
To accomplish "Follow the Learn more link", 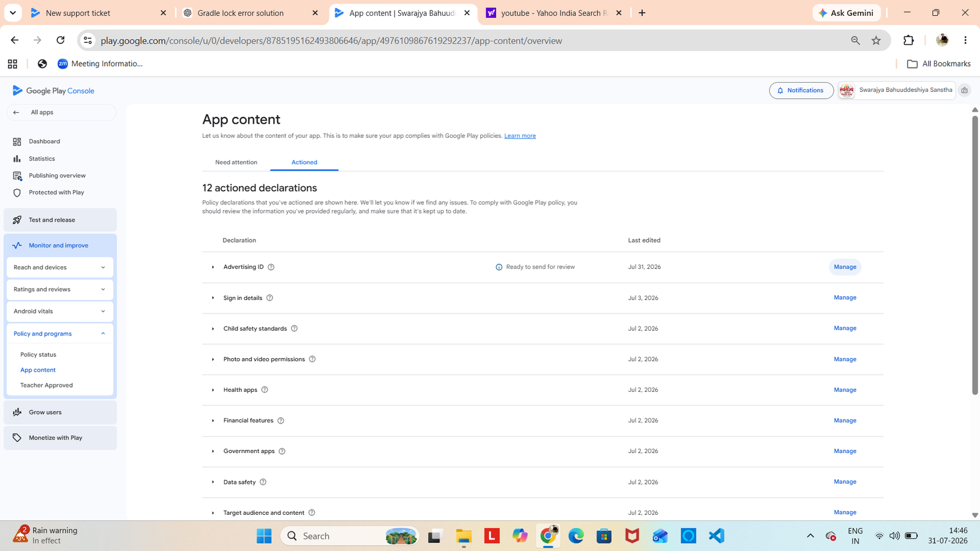I will (x=520, y=136).
